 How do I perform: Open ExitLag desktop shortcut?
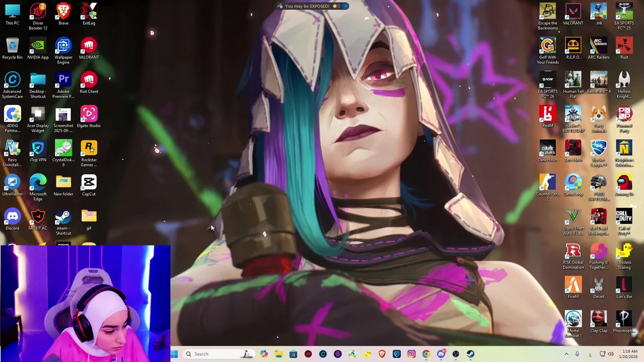tap(89, 14)
